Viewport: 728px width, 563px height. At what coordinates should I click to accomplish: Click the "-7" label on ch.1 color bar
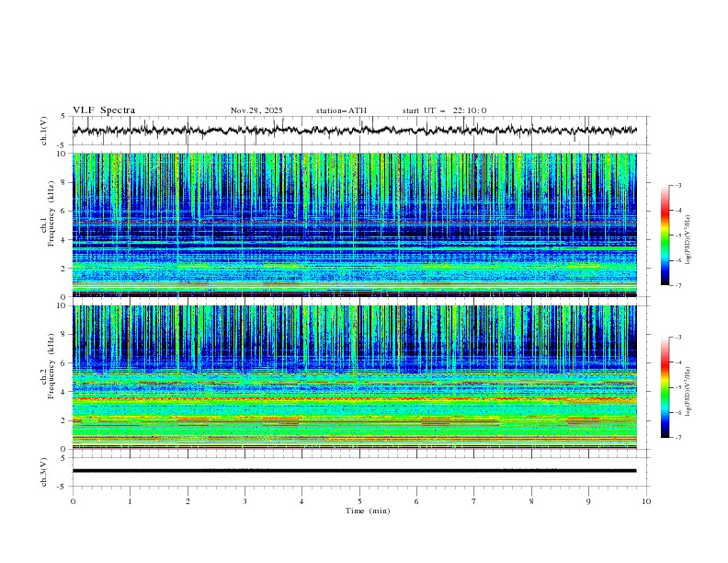click(x=677, y=285)
